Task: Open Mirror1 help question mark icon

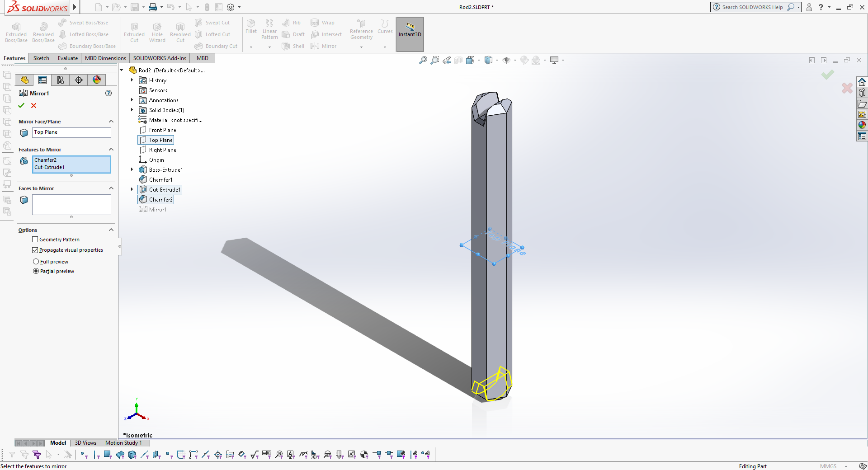Action: tap(108, 93)
